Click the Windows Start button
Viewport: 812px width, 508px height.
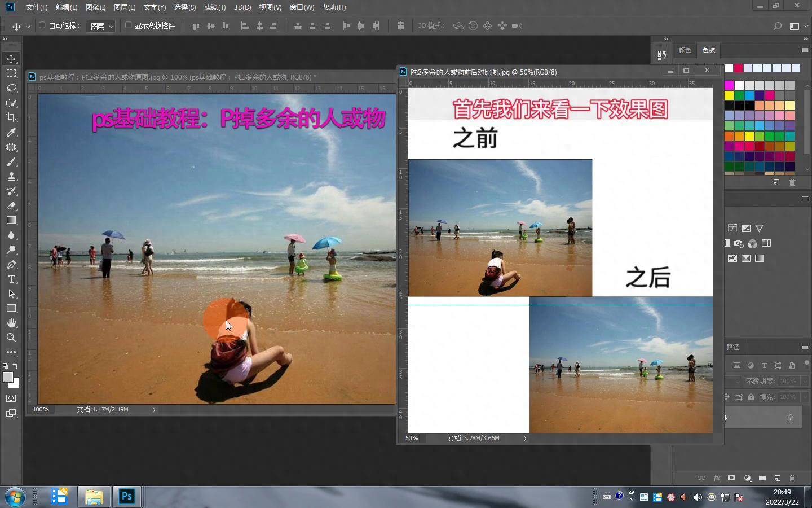[x=15, y=497]
